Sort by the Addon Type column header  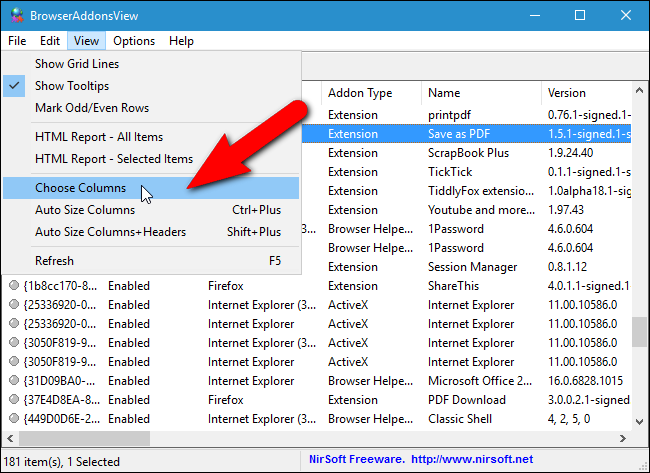coord(371,93)
